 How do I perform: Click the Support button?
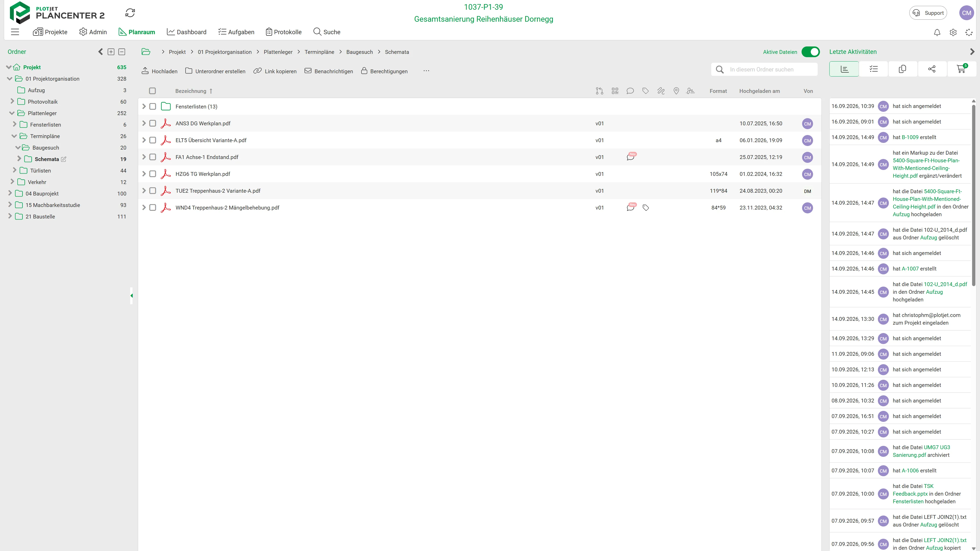[928, 13]
